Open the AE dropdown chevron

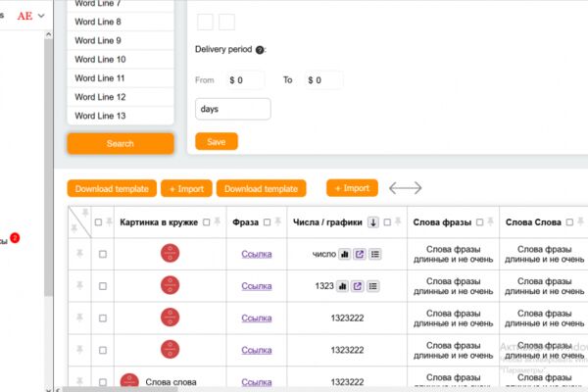tap(41, 16)
